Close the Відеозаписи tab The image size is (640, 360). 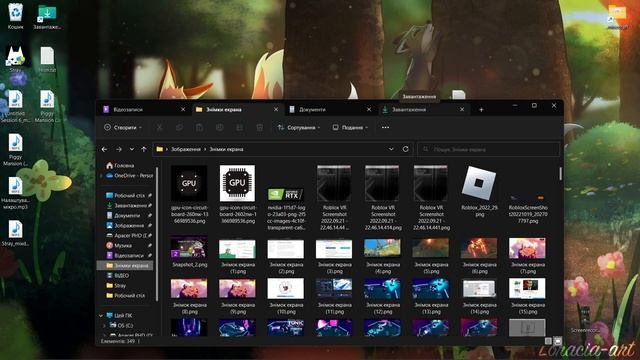point(183,109)
